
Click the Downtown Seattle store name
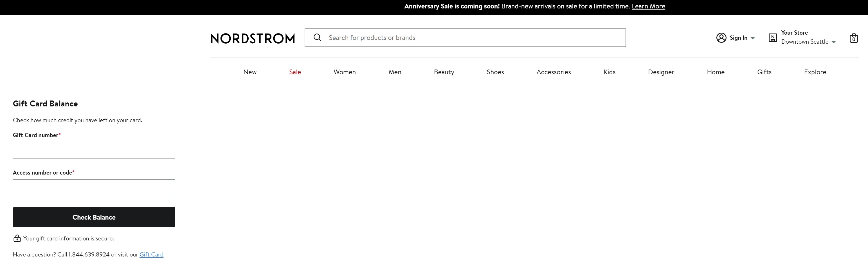(x=805, y=42)
